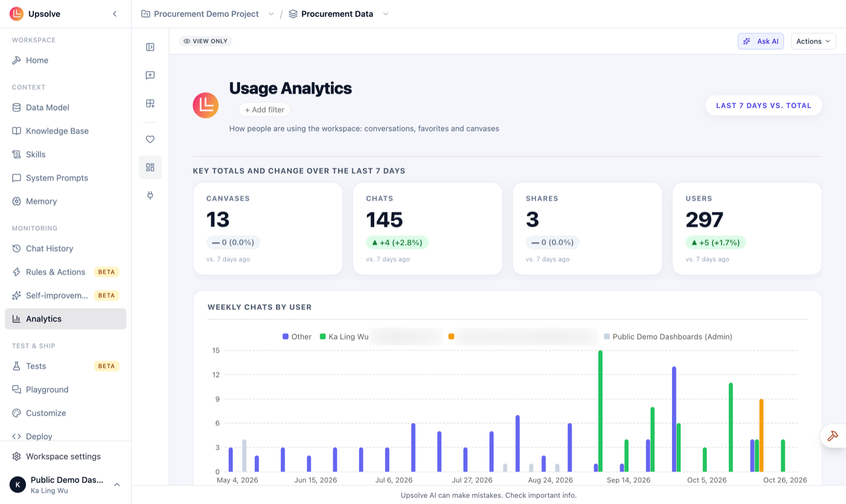Click the plug connector icon in the vertical toolbar
The width and height of the screenshot is (846, 504).
[x=150, y=195]
